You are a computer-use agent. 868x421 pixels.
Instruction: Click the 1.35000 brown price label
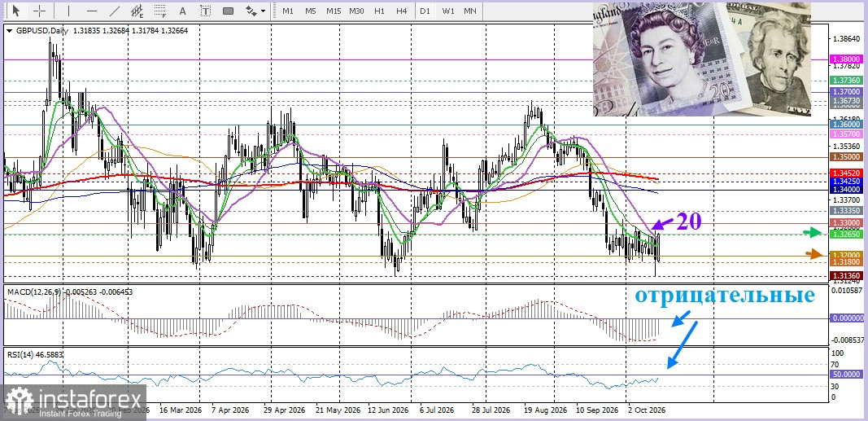point(846,157)
